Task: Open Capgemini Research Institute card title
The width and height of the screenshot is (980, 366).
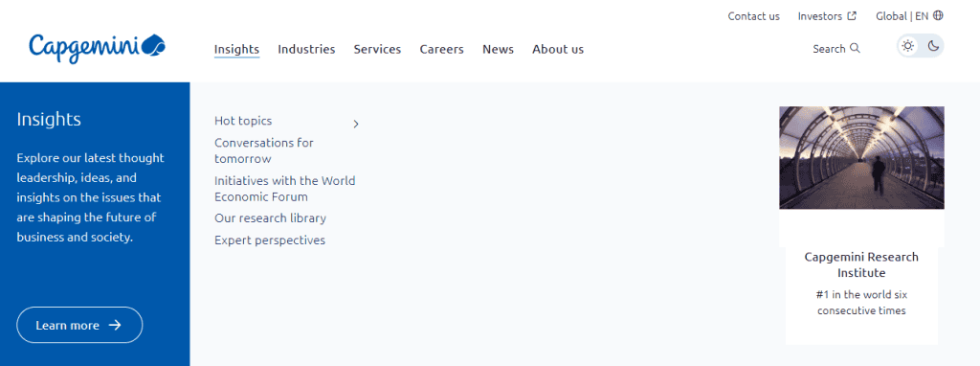Action: [861, 264]
